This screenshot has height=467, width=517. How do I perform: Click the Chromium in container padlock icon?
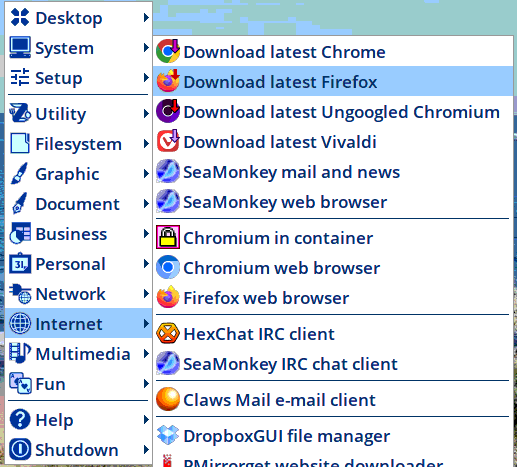coord(168,237)
